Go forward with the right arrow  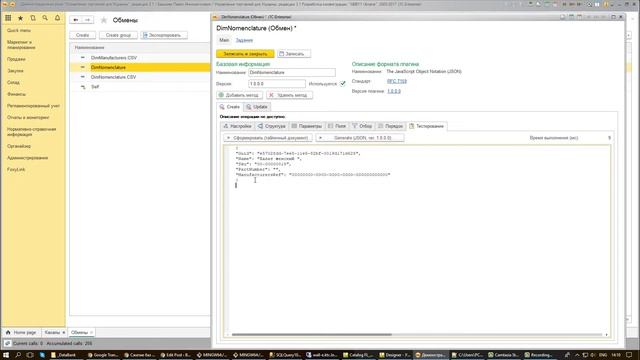coord(87,20)
